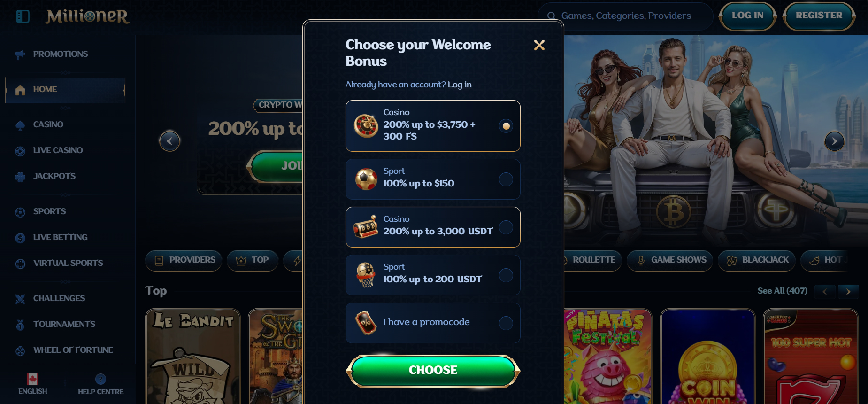
Task: Close the Welcome Bonus dialog
Action: click(539, 45)
